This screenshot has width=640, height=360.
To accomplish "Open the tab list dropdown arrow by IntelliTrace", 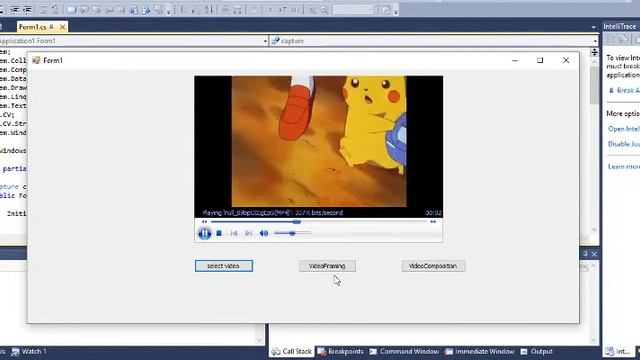I will click(593, 27).
